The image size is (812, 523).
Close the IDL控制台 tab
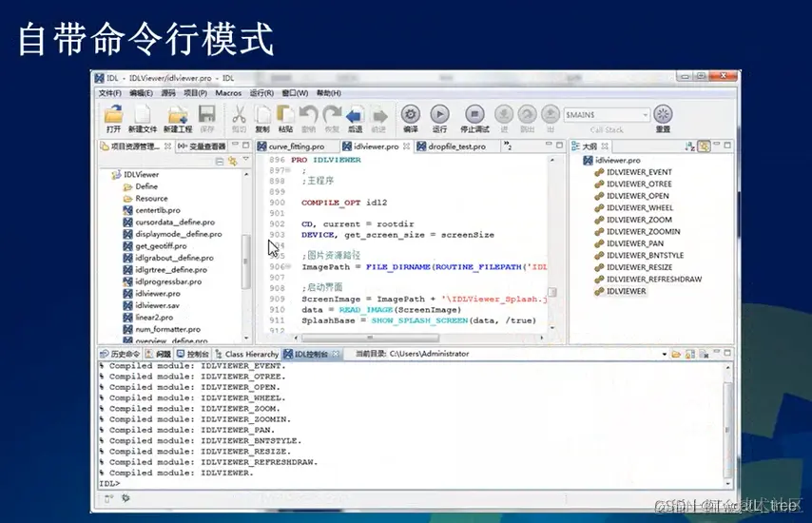pos(336,354)
